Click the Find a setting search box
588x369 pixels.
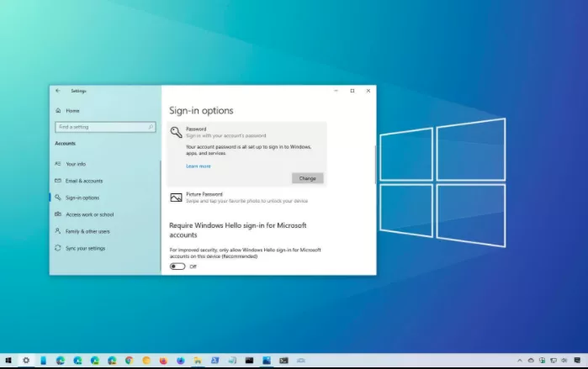tap(105, 127)
